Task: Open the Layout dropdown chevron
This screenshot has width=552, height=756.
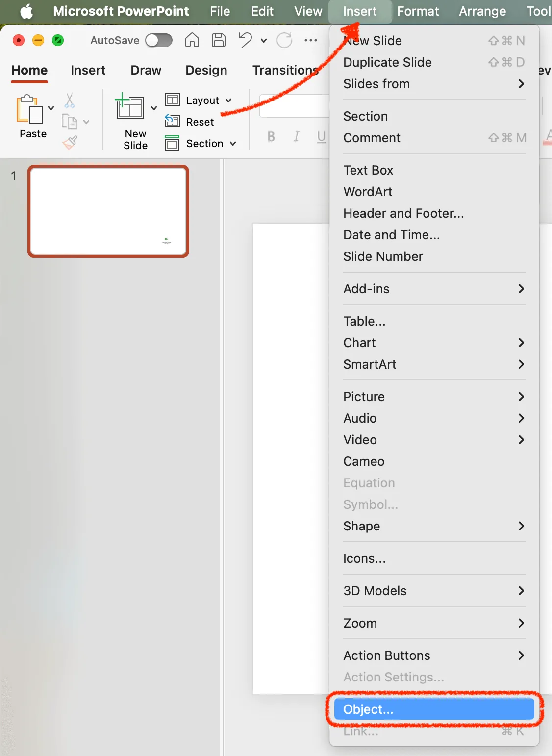Action: (228, 101)
